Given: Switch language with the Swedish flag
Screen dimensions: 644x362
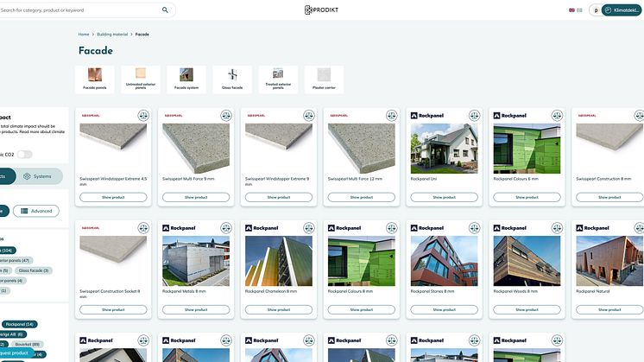Looking at the screenshot, I should tap(579, 10).
